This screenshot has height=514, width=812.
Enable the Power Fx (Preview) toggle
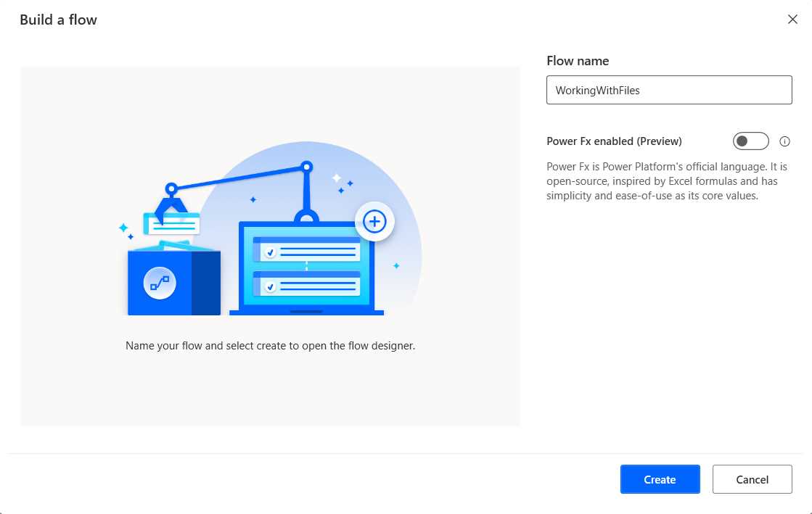pyautogui.click(x=751, y=141)
